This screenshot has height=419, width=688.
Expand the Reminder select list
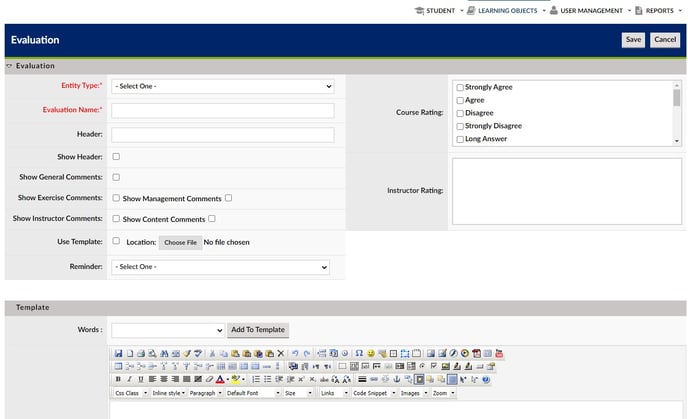point(220,267)
